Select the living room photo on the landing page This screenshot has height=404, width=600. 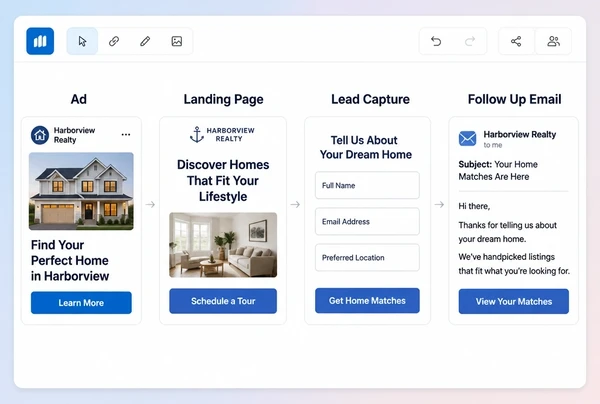[223, 245]
